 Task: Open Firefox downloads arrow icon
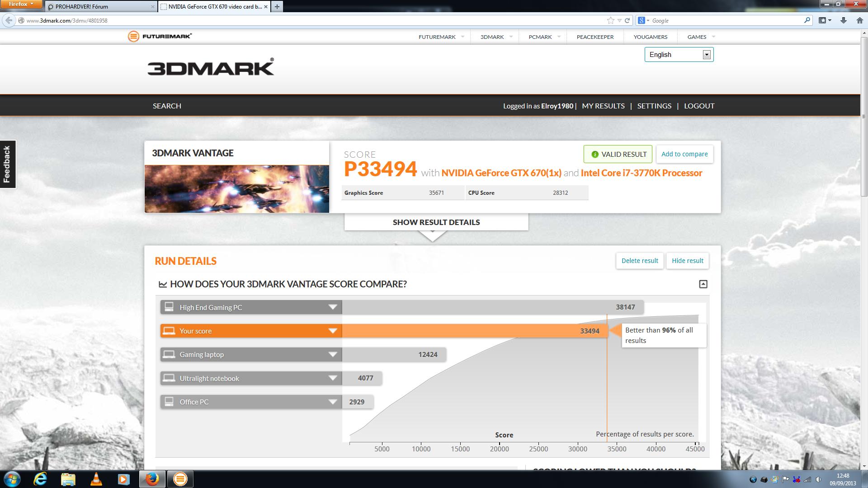843,20
